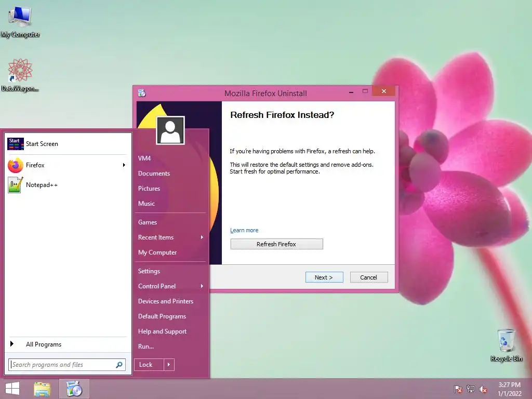Launch Notepad++ from its Start menu icon

(x=15, y=185)
